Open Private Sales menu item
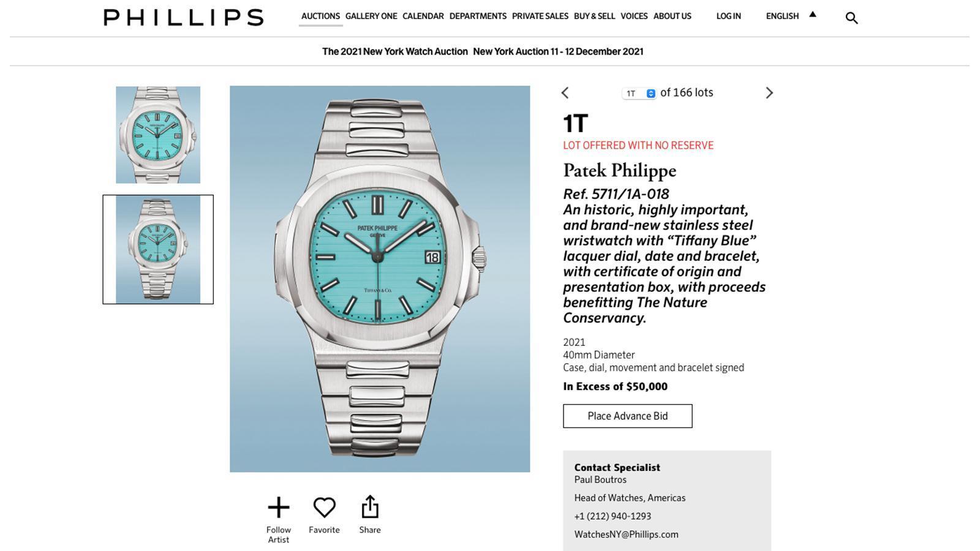The image size is (980, 551). pyautogui.click(x=540, y=16)
